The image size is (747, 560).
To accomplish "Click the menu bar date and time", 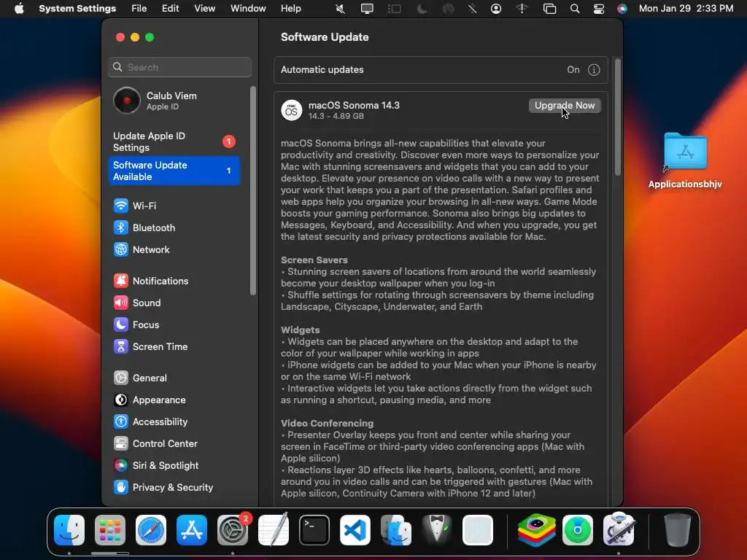I will click(x=686, y=9).
